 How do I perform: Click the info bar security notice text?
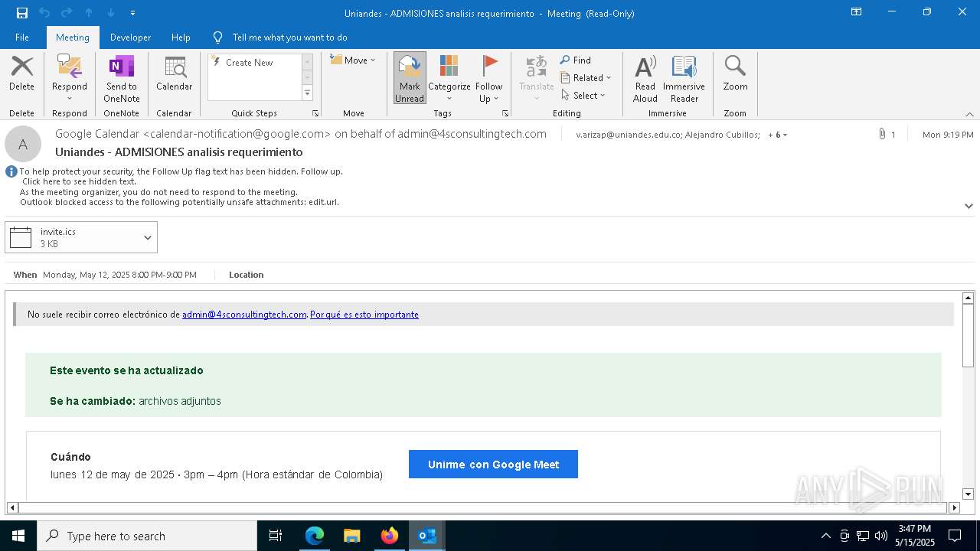(x=181, y=187)
